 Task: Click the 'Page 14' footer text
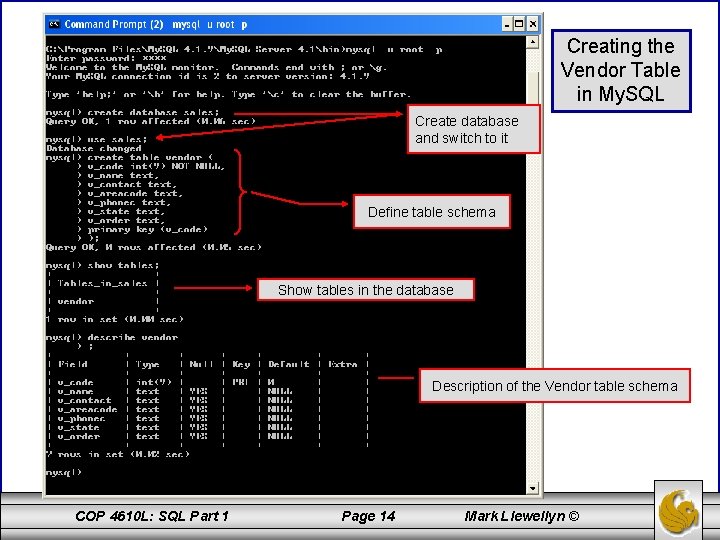368,517
